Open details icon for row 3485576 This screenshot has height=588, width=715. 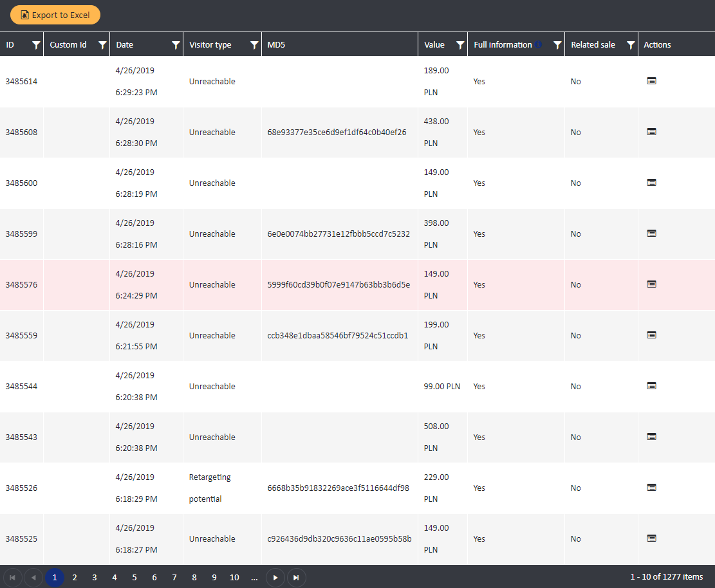pos(651,284)
